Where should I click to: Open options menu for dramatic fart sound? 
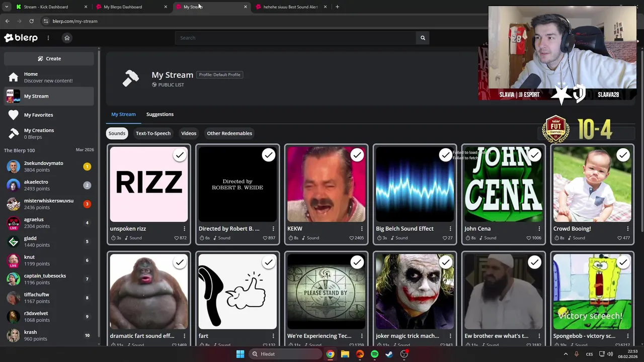(x=185, y=336)
